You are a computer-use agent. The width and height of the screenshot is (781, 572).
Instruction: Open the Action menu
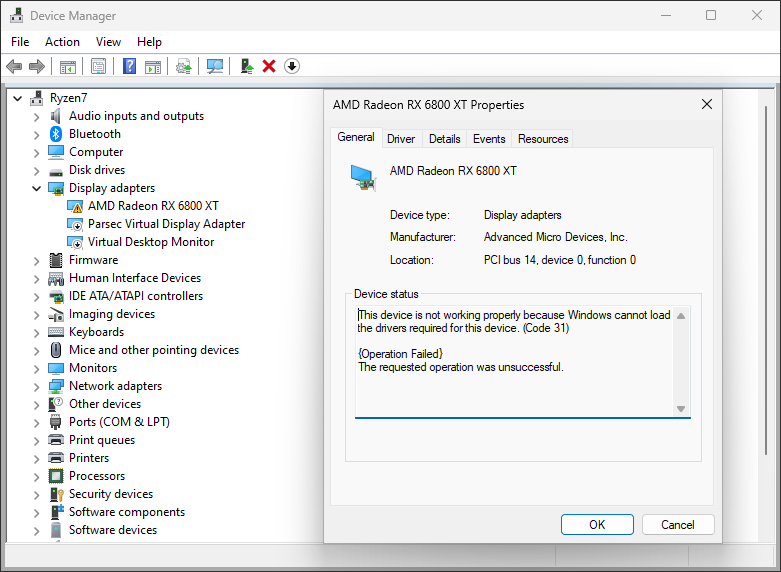point(62,42)
